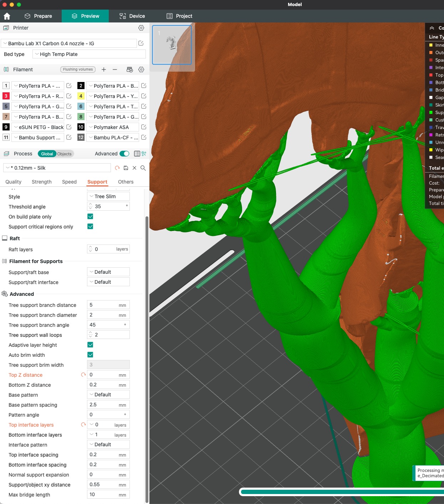The width and height of the screenshot is (444, 504).
Task: Collapse the line type legend panel
Action: (x=432, y=28)
